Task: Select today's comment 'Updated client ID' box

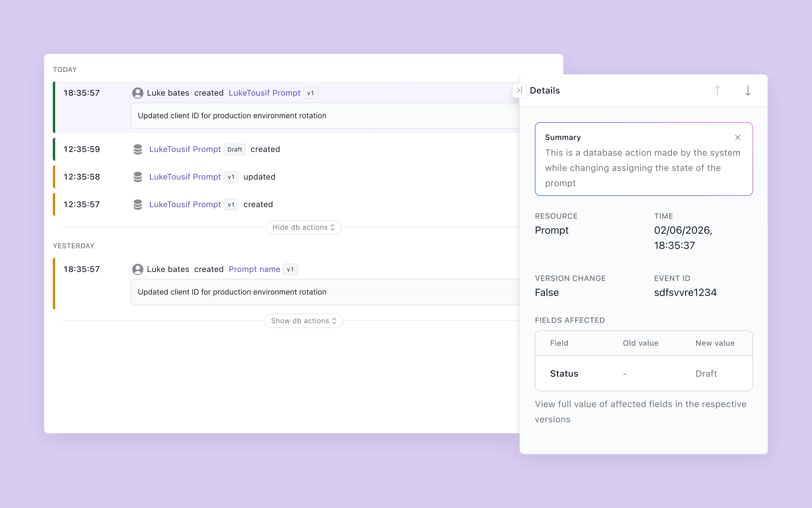Action: click(x=325, y=116)
